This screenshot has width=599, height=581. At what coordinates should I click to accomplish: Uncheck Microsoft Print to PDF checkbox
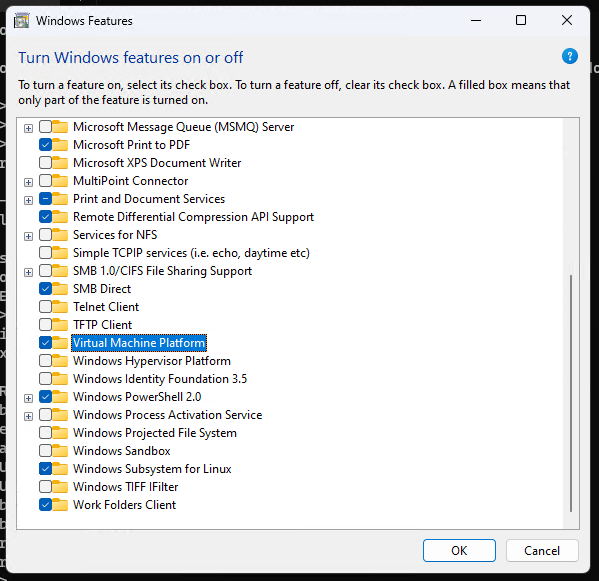tap(45, 145)
